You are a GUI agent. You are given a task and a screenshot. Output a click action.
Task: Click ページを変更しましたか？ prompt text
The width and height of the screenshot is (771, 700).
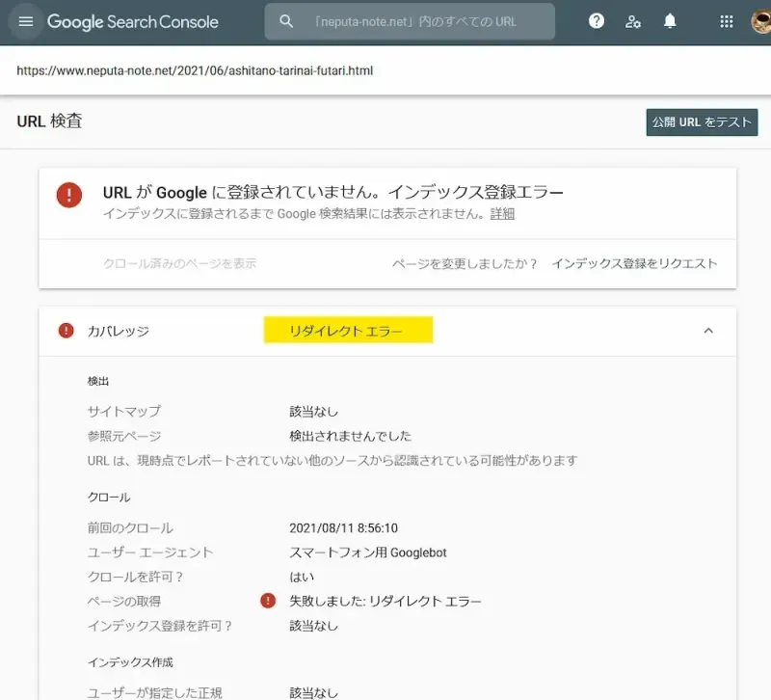pyautogui.click(x=463, y=262)
